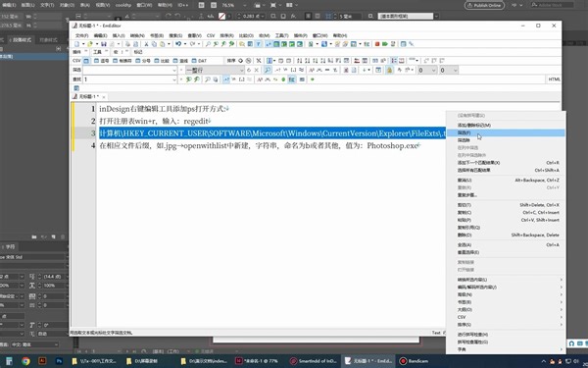The height and width of the screenshot is (368, 588).
Task: Switch to InDesign 未命名-1 @ 77% taskbar item
Action: coord(257,361)
